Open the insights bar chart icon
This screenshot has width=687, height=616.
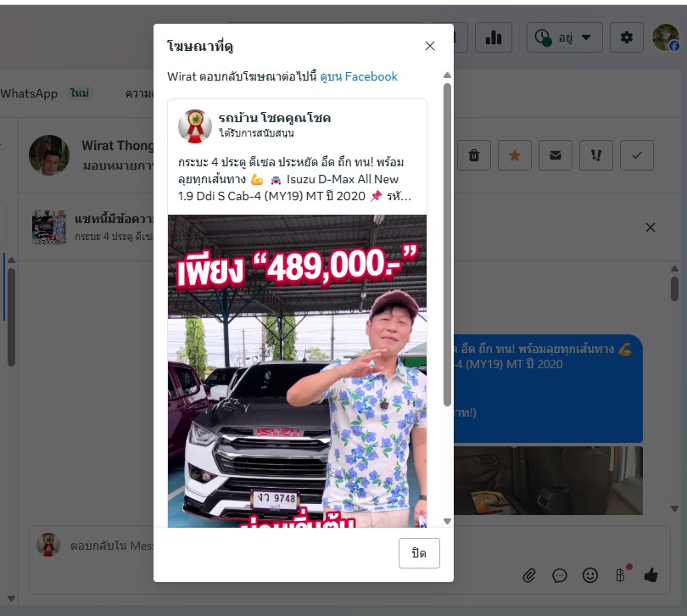click(494, 37)
